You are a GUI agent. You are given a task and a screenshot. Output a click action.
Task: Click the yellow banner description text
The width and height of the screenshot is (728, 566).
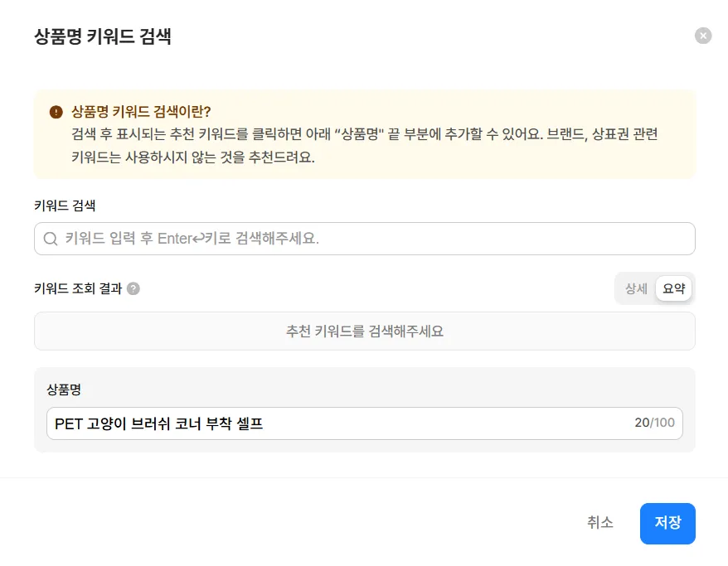[x=365, y=146]
